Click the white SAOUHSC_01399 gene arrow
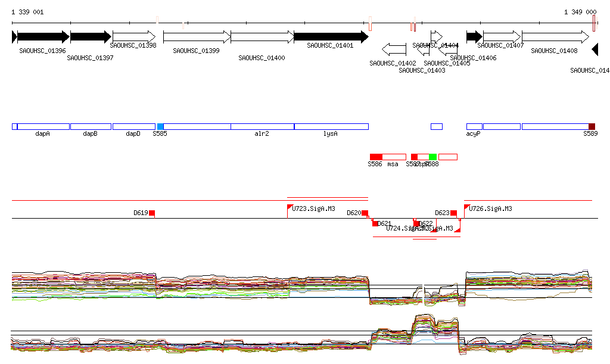The width and height of the screenshot is (610, 364). (x=197, y=37)
